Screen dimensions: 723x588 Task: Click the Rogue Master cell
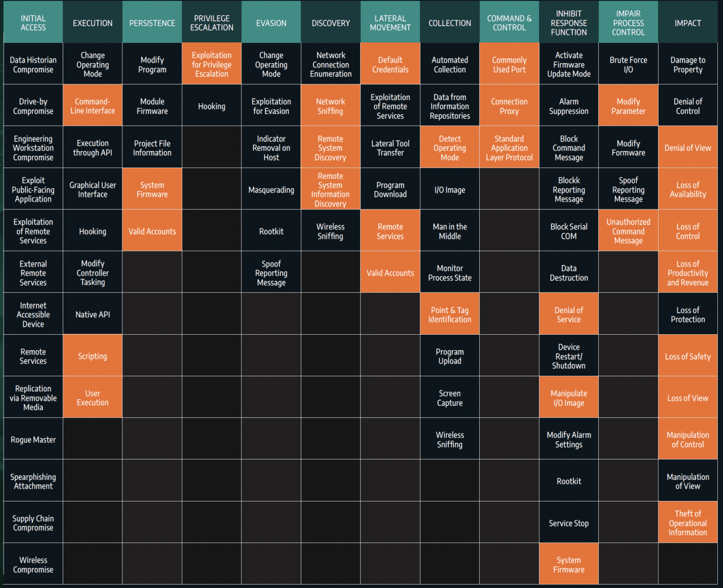tap(33, 439)
